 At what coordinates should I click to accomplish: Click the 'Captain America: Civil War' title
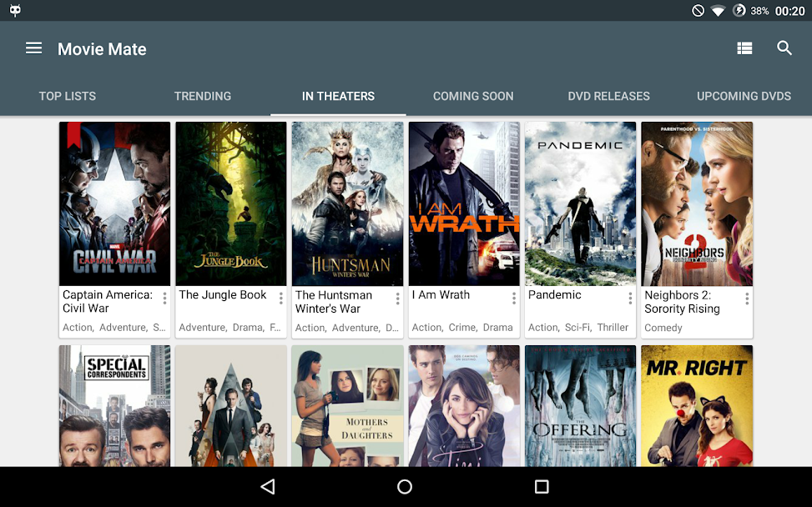click(x=108, y=302)
